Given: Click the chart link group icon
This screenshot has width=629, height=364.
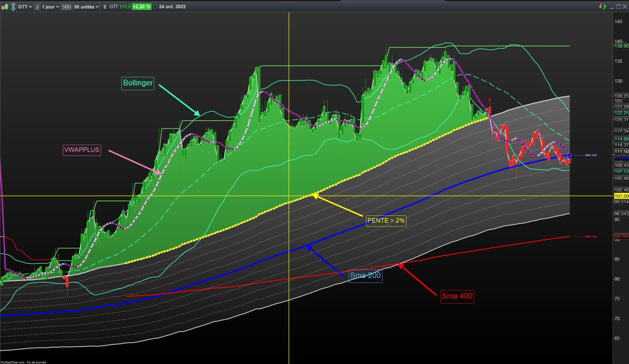Looking at the screenshot, I should pos(13,7).
